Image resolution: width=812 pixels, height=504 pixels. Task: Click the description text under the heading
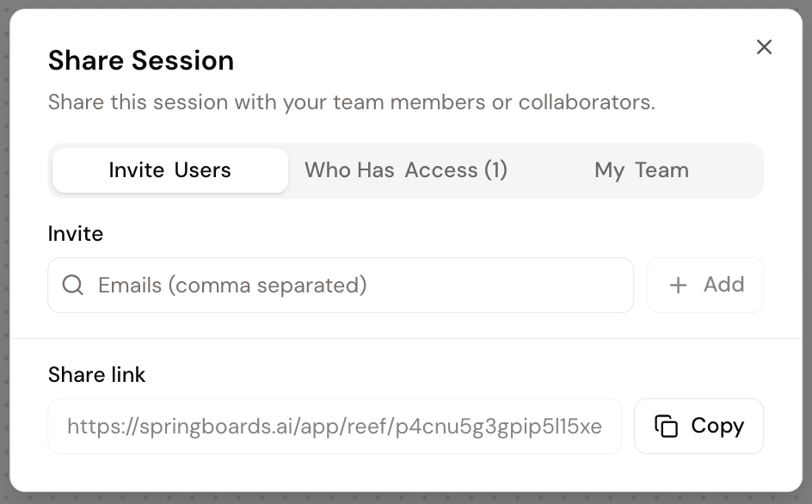coord(351,102)
